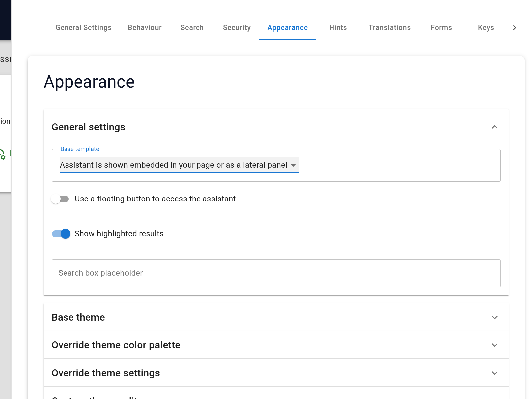Viewport: 532px width, 399px height.
Task: Expand the Base theme section
Action: point(276,317)
